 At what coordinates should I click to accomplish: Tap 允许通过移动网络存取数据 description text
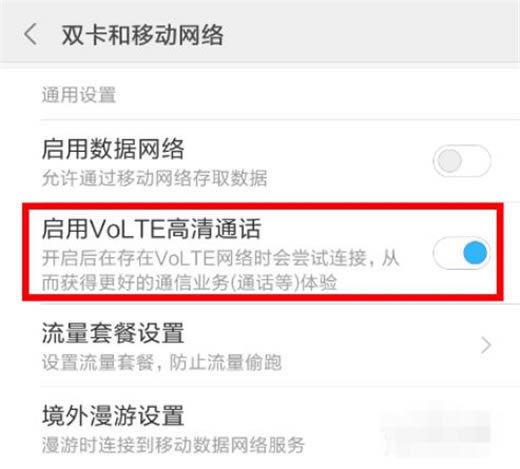[155, 178]
